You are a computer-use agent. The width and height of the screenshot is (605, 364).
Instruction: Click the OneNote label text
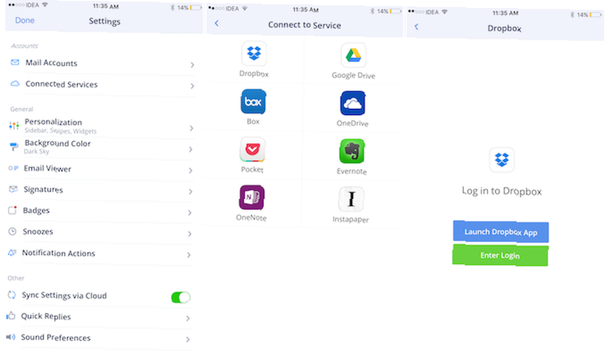click(x=251, y=218)
